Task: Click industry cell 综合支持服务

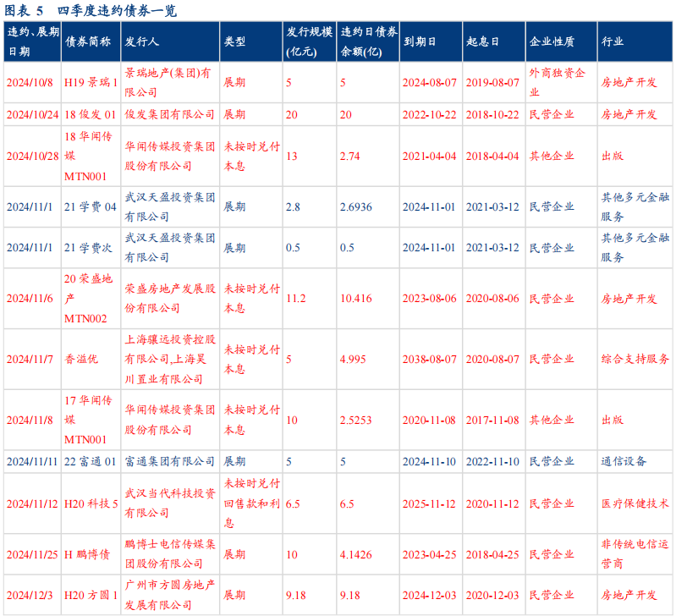Action: (x=635, y=359)
